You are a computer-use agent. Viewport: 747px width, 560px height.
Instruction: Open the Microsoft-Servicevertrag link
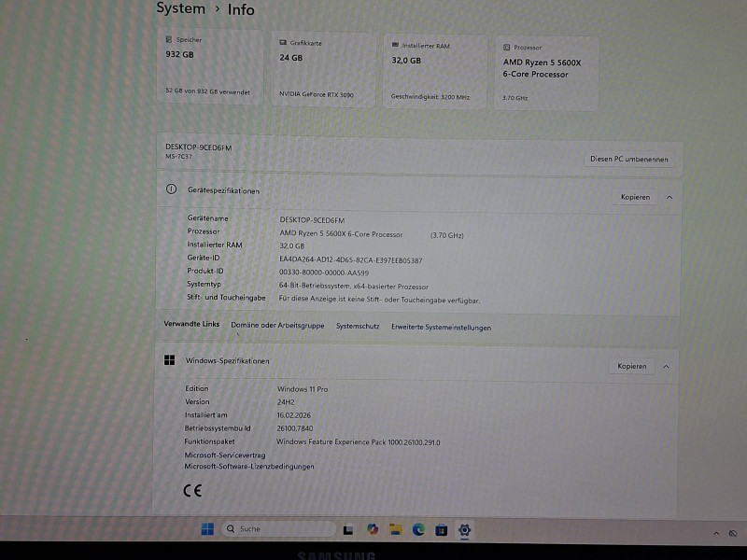pyautogui.click(x=225, y=455)
